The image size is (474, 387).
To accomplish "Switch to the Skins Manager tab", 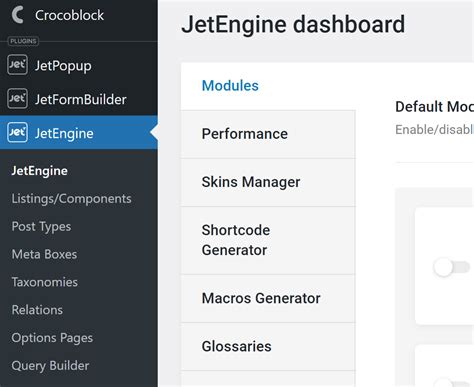I will coord(268,182).
